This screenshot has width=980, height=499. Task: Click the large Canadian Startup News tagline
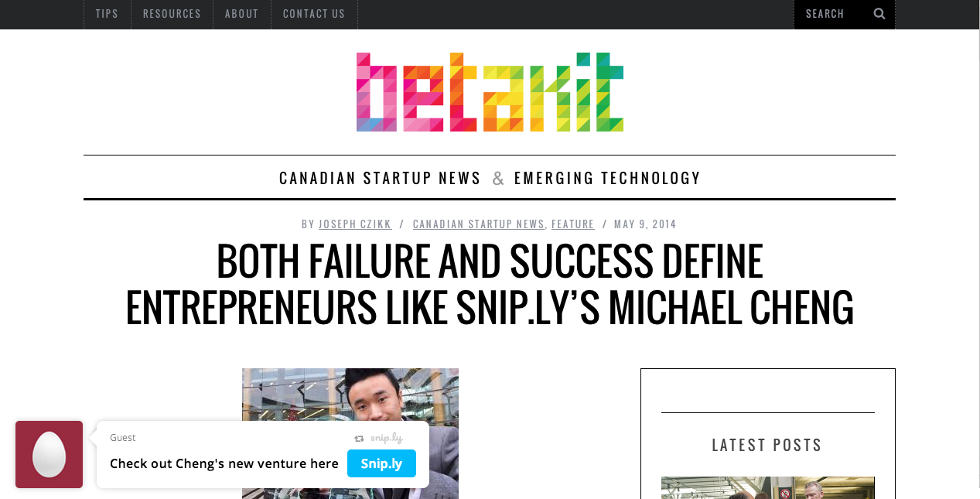coord(380,179)
